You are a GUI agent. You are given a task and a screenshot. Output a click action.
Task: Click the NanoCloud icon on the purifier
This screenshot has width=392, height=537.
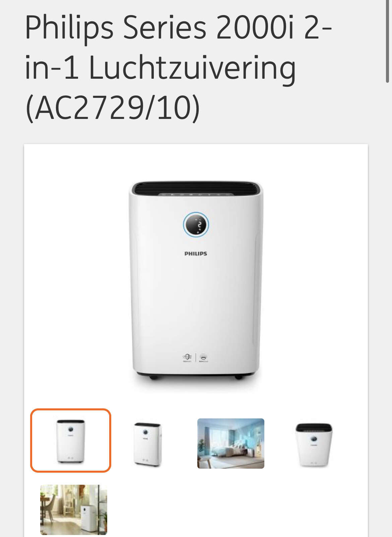[204, 357]
